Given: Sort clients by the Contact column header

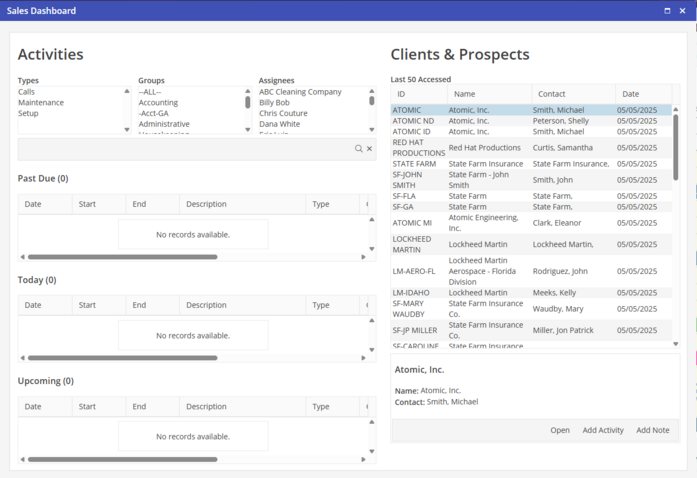Looking at the screenshot, I should (x=551, y=94).
